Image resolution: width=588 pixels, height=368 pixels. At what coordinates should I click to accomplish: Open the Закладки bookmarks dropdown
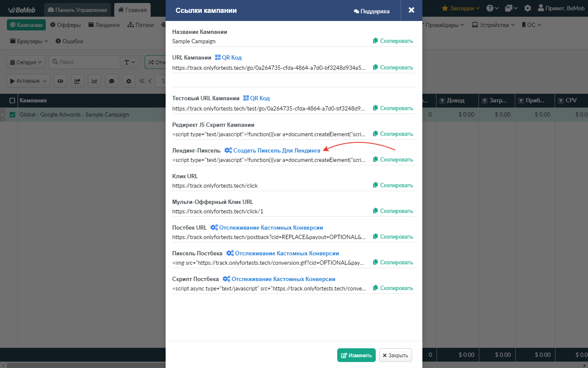coord(461,8)
